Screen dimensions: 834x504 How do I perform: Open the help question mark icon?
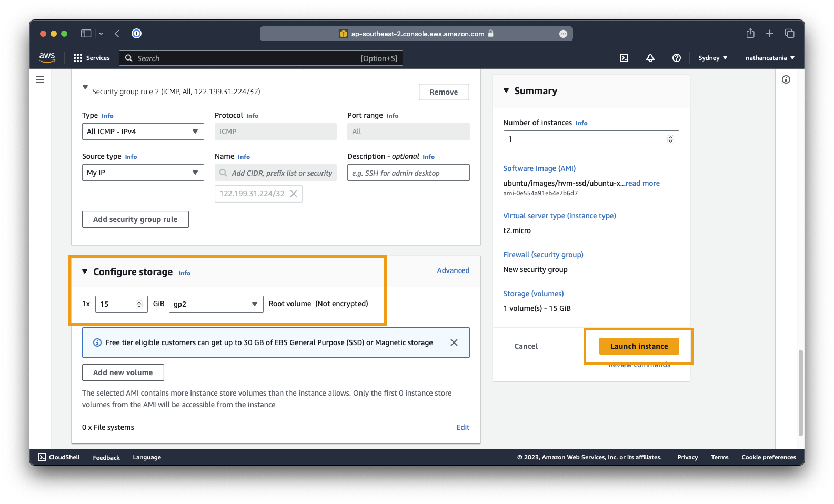coord(677,58)
